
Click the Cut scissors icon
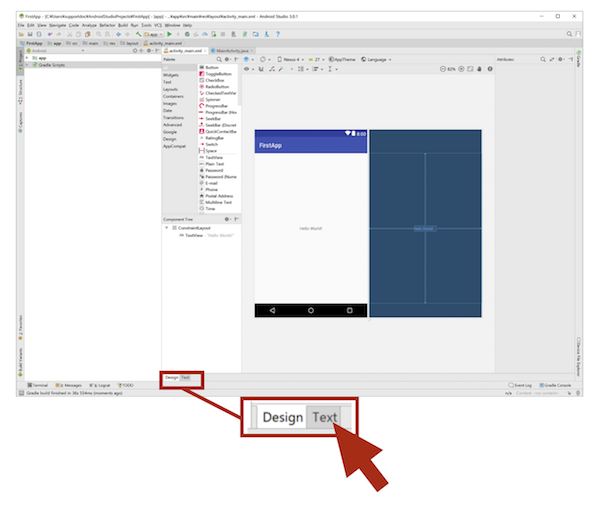click(x=70, y=34)
